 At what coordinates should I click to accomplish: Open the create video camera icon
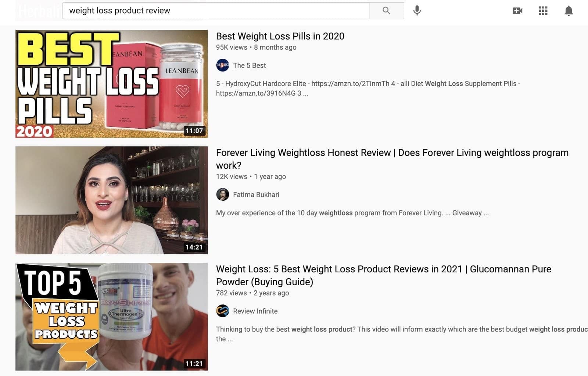click(x=517, y=11)
